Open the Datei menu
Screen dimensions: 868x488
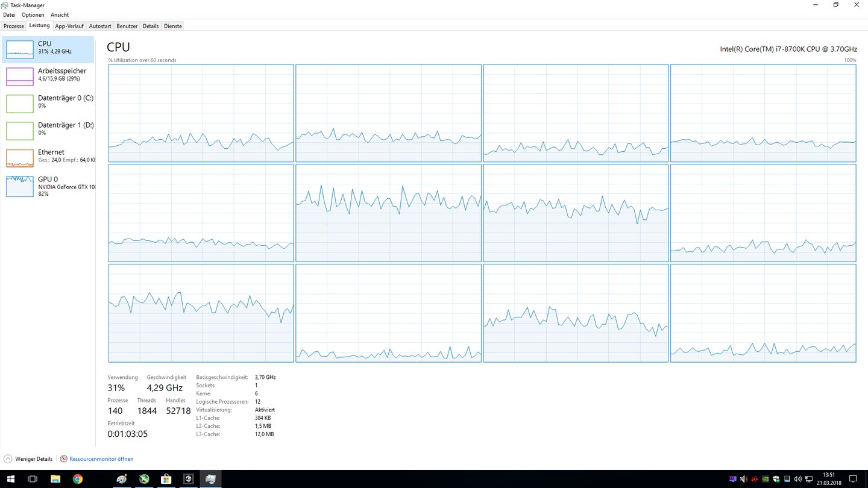(x=9, y=14)
